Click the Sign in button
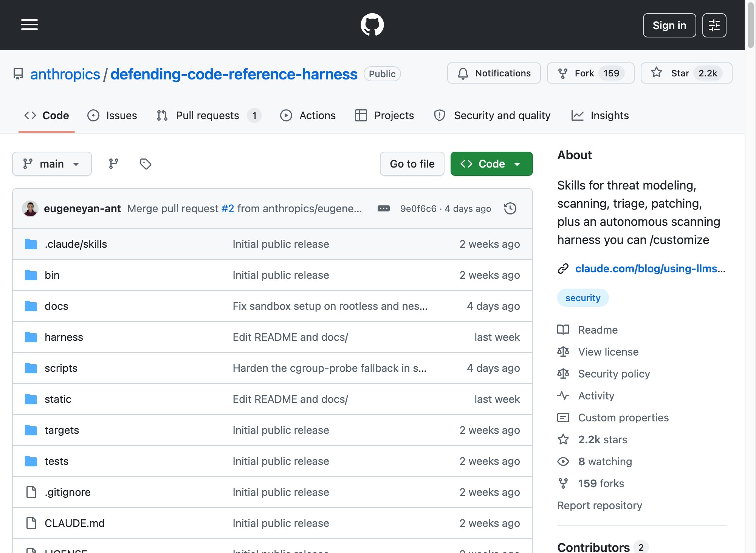 (x=669, y=25)
